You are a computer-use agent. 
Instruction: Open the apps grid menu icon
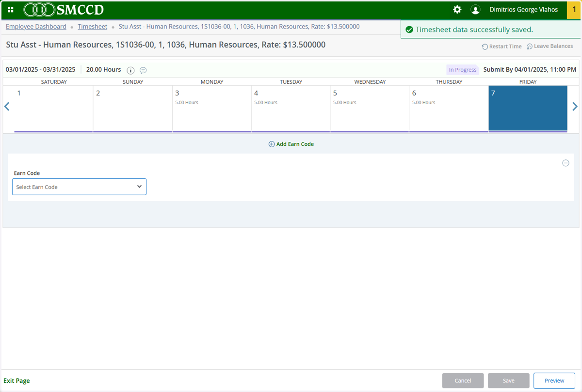[11, 10]
